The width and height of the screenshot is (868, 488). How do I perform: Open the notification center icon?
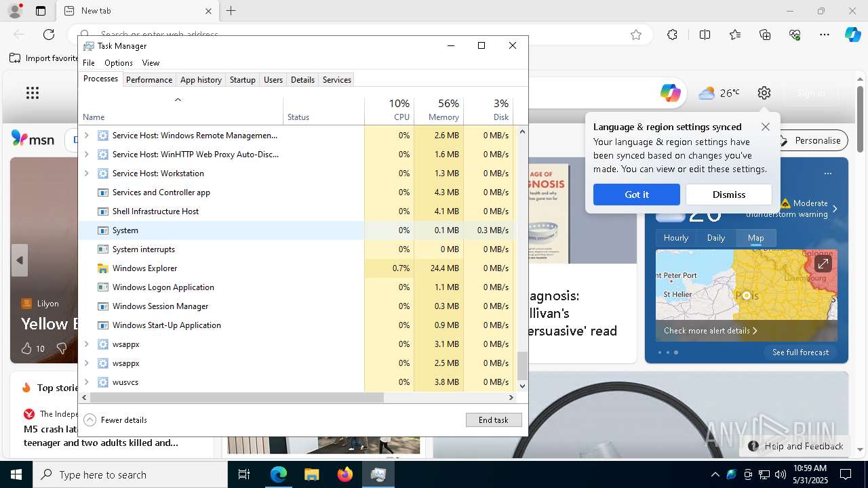click(846, 474)
